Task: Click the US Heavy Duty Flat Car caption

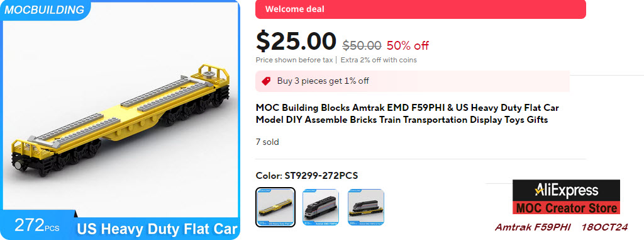Action: click(x=157, y=229)
